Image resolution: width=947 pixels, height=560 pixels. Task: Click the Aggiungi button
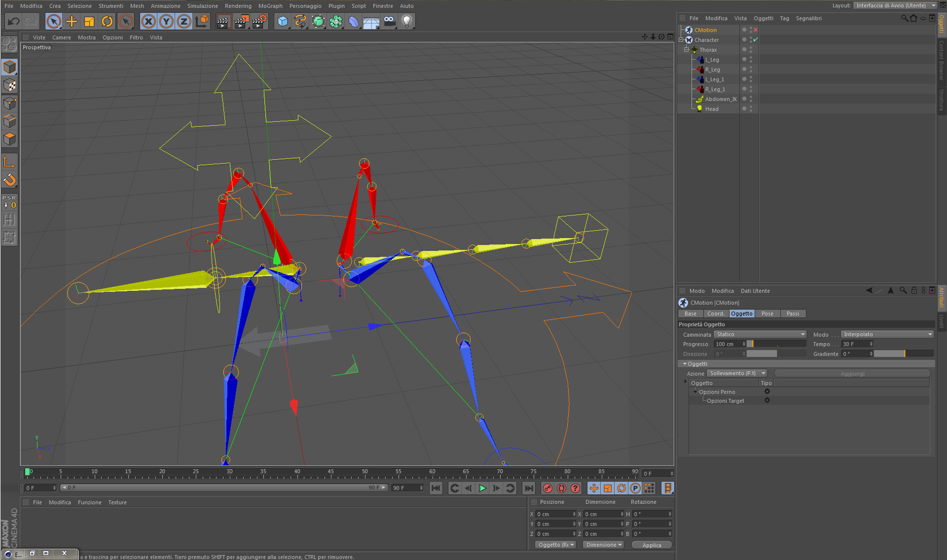(852, 374)
